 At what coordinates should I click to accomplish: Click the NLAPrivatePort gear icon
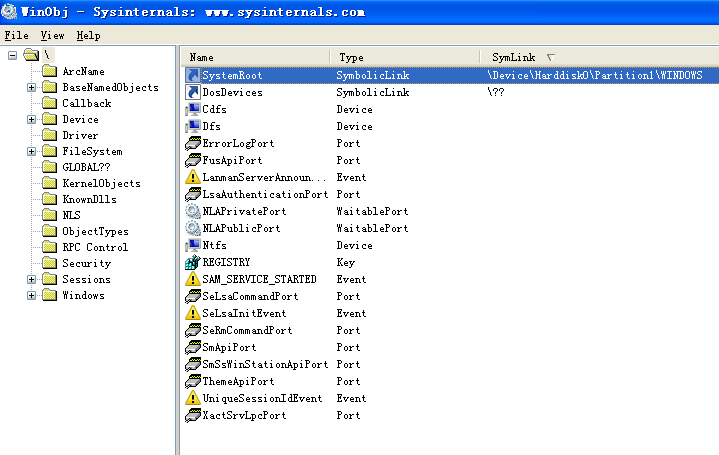[193, 211]
